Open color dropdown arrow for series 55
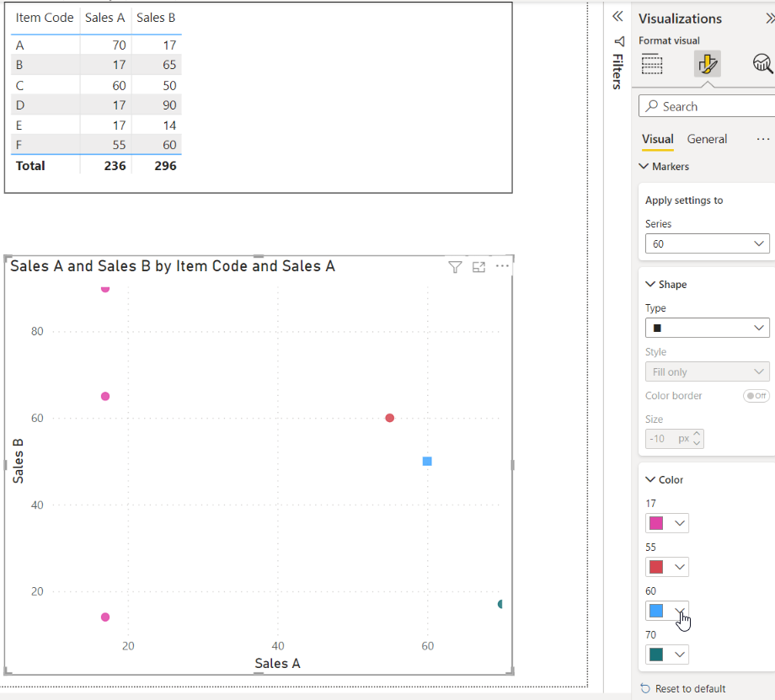Viewport: 775px width, 700px height. tap(680, 567)
